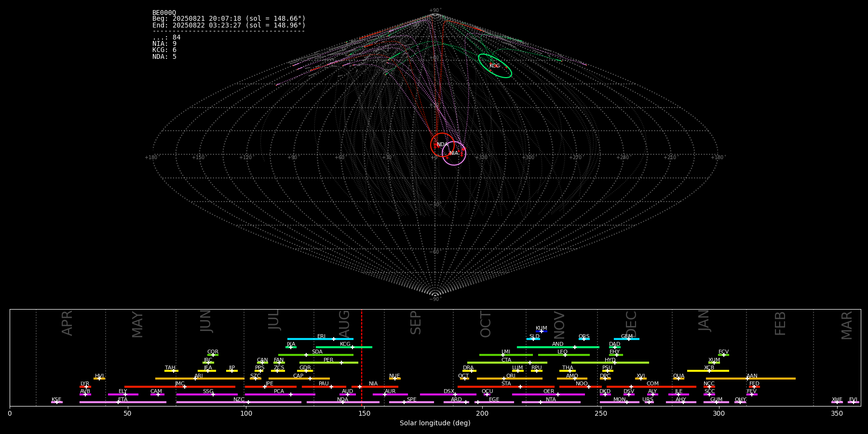Select the NIA label in the timeline
Viewport: 868px width, 434px height.
pos(373,384)
